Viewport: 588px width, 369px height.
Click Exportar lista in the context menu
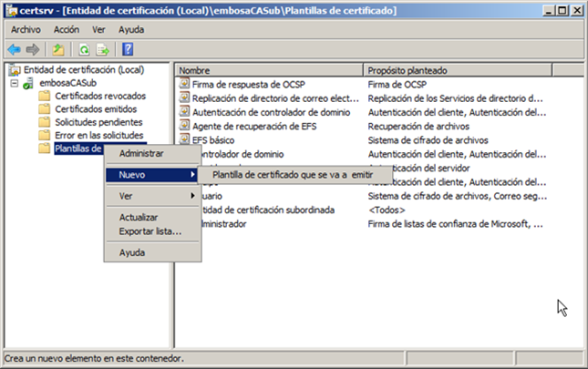click(x=150, y=231)
